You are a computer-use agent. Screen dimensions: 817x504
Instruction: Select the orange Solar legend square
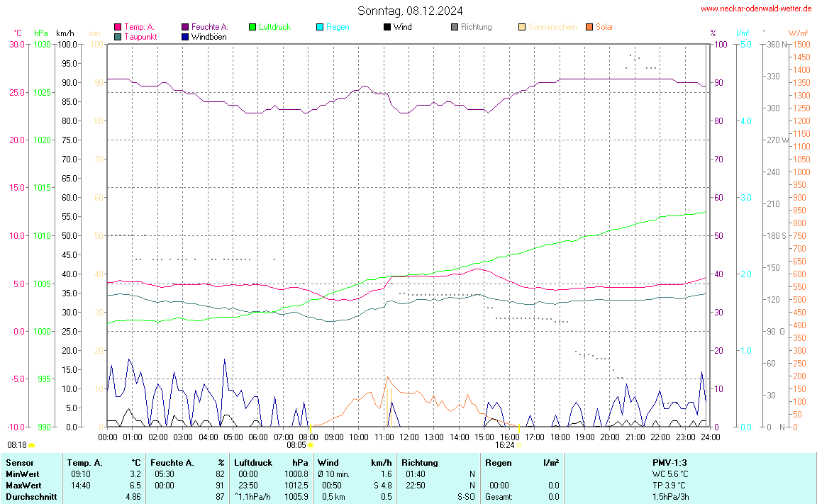click(x=589, y=27)
